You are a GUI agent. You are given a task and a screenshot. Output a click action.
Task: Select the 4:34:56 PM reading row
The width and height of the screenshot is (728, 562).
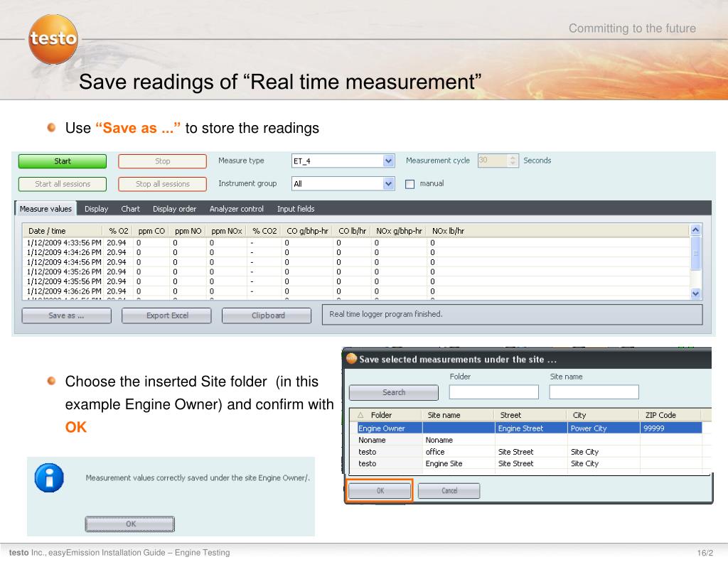pyautogui.click(x=356, y=262)
